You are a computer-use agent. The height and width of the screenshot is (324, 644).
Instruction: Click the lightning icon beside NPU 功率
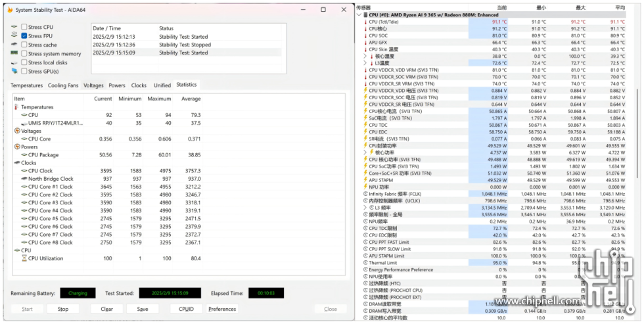click(365, 187)
